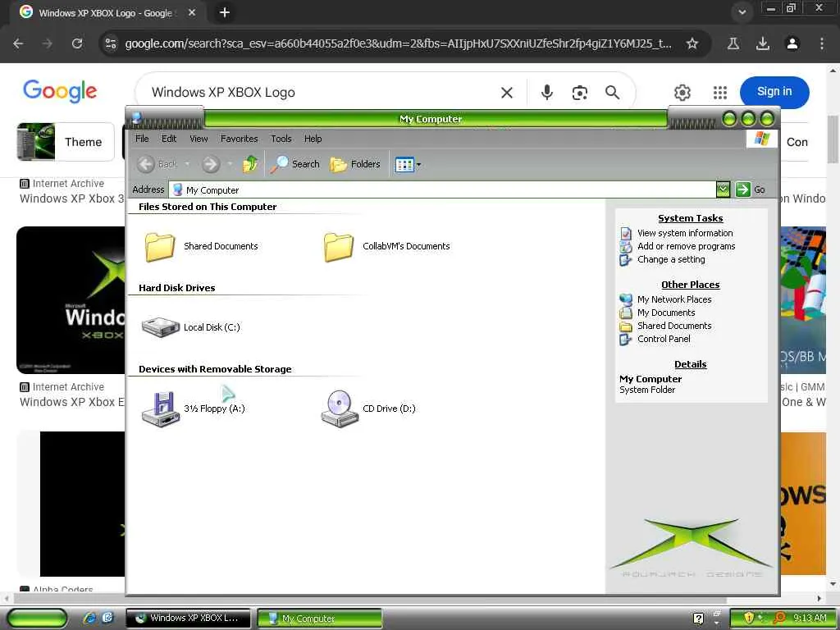
Task: Reload the Chrome page
Action: [x=77, y=43]
